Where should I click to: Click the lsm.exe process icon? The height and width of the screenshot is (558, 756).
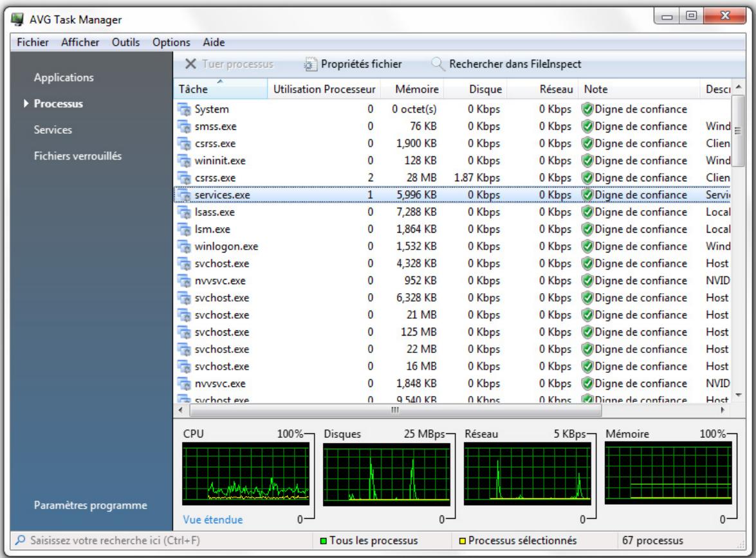tap(184, 230)
